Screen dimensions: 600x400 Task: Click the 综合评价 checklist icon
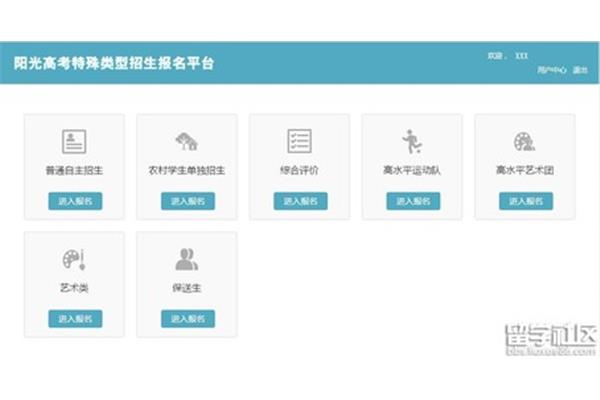pos(300,141)
